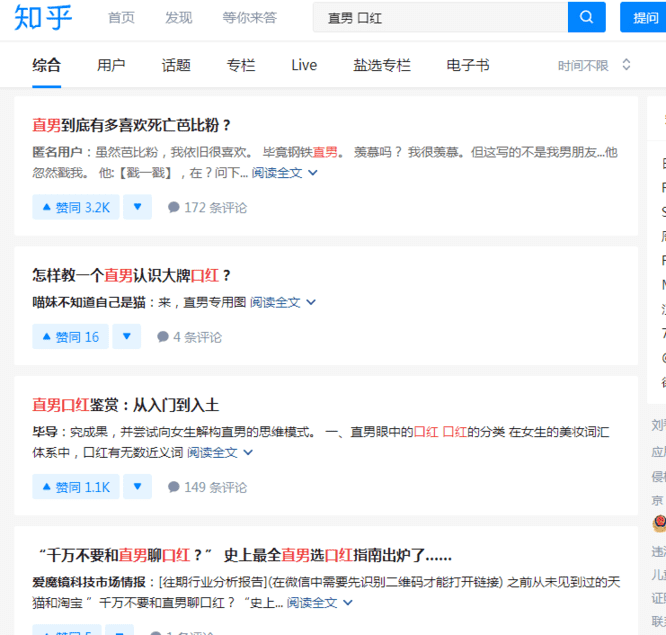Click the 提问 button

click(645, 17)
